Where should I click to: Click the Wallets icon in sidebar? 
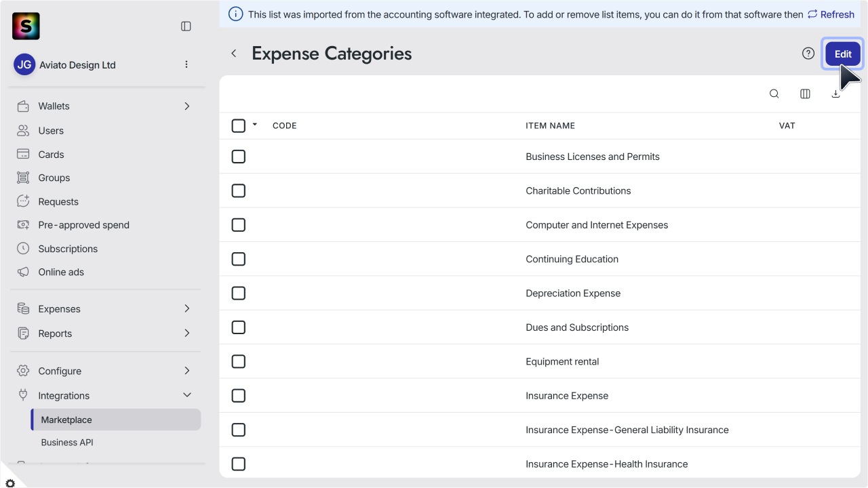pyautogui.click(x=23, y=106)
